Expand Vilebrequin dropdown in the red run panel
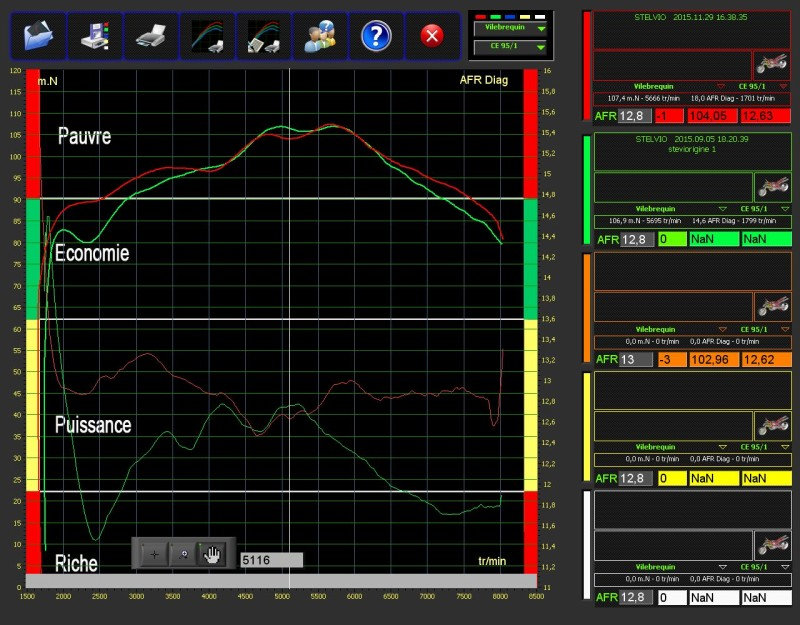 [x=721, y=86]
